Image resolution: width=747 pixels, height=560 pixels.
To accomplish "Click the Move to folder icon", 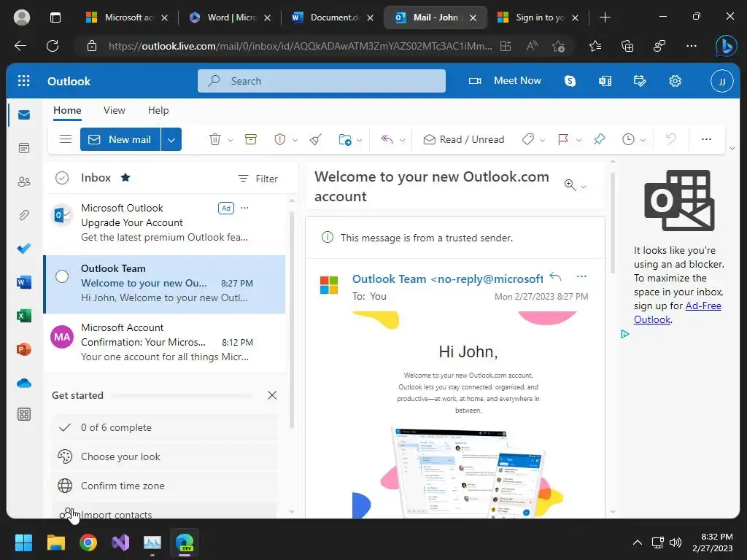I will (344, 139).
